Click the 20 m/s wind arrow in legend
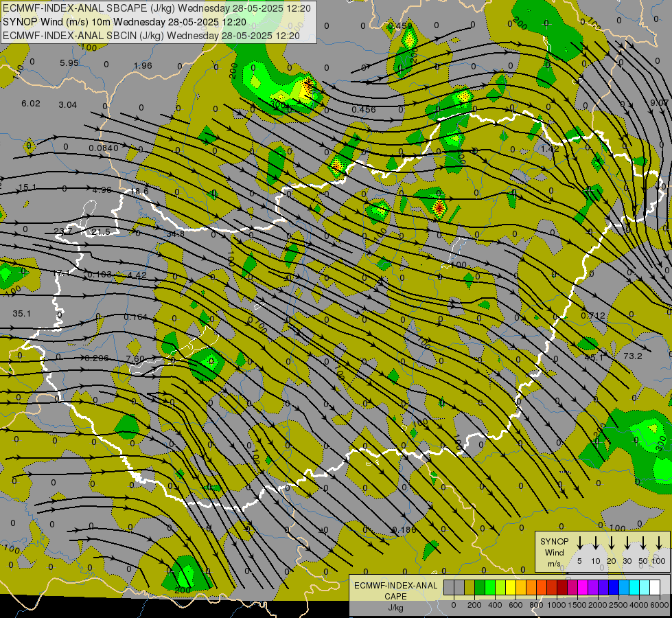Viewport: 672px width, 618px height. (612, 542)
